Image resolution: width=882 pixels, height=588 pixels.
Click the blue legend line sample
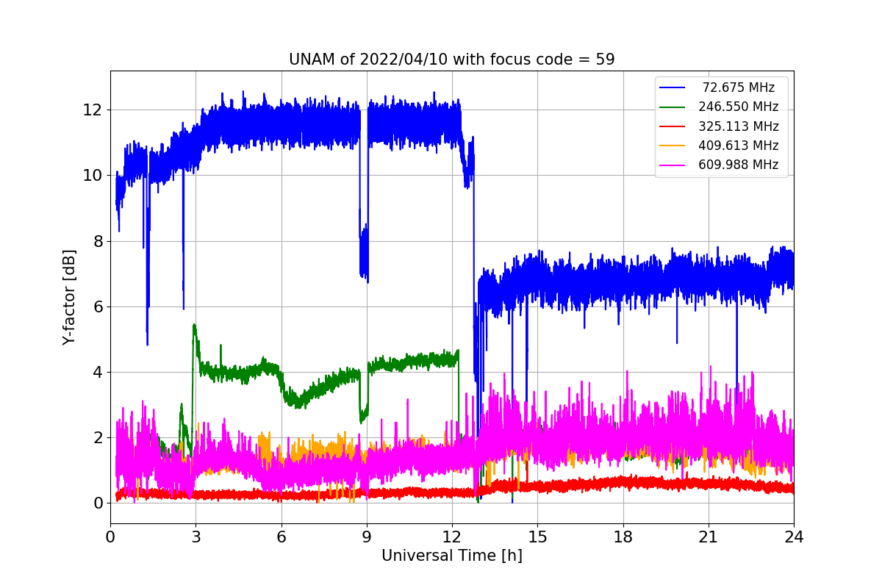(x=673, y=87)
